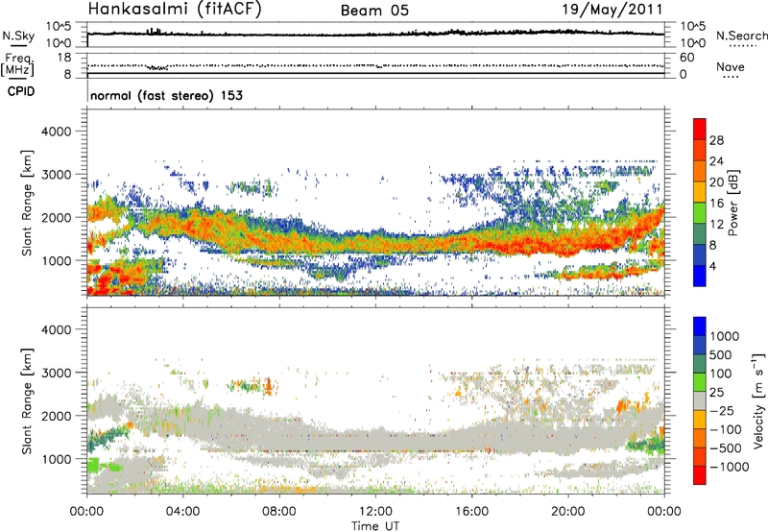Click the 2000 tick on the velocity panel
The image size is (768, 532).
(x=56, y=416)
